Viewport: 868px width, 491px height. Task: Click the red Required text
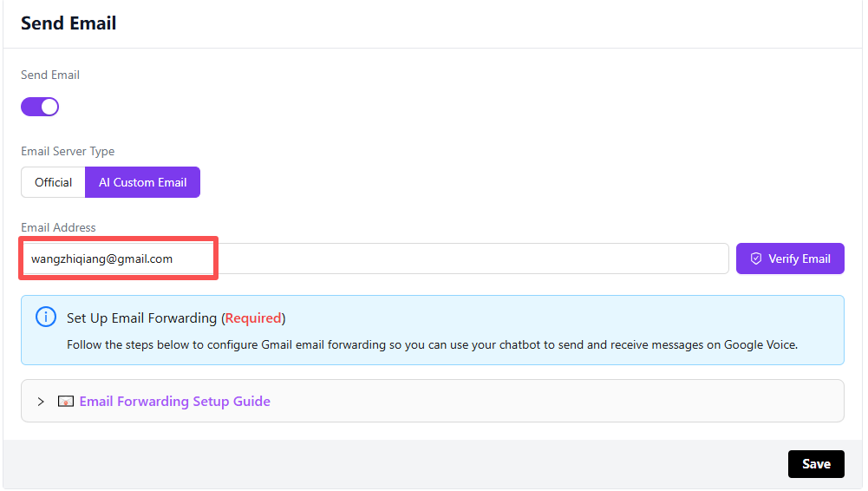tap(253, 318)
